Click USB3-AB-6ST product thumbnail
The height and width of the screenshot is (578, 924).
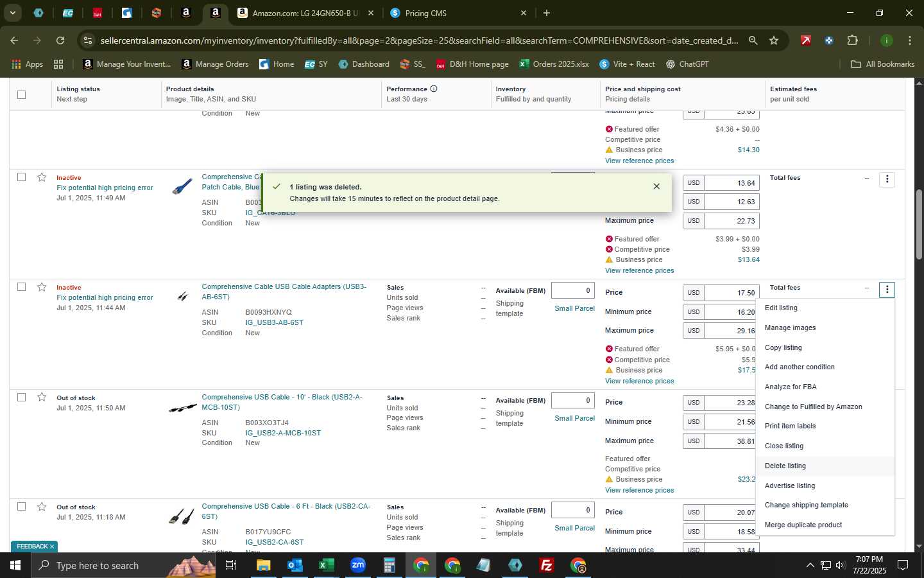click(183, 296)
